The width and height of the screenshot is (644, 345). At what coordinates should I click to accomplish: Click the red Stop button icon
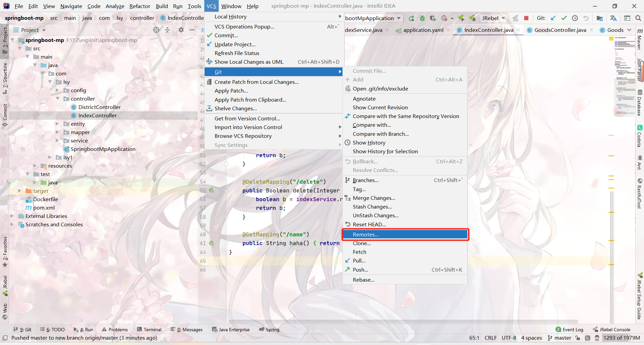tap(526, 18)
